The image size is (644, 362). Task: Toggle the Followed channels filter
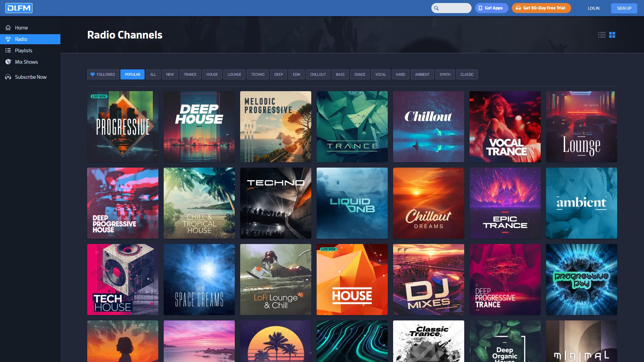coord(103,74)
